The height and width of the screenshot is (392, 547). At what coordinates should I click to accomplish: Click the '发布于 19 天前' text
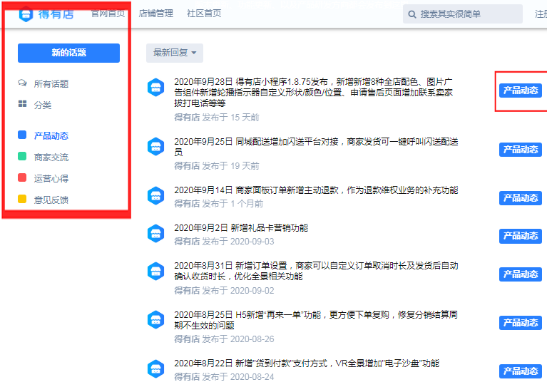pos(230,166)
